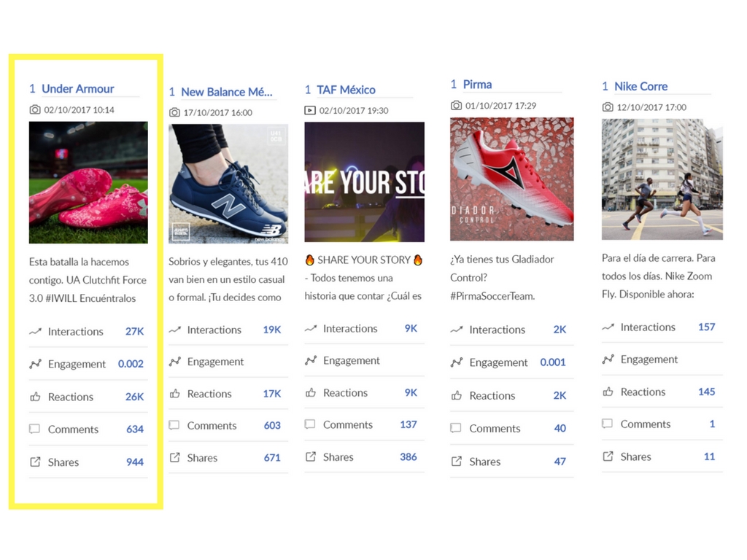Click the camera icon beside Under Armour date

[35, 110]
